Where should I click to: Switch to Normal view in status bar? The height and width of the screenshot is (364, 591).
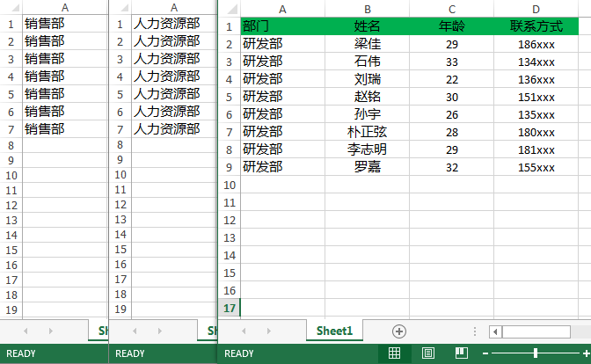394,353
